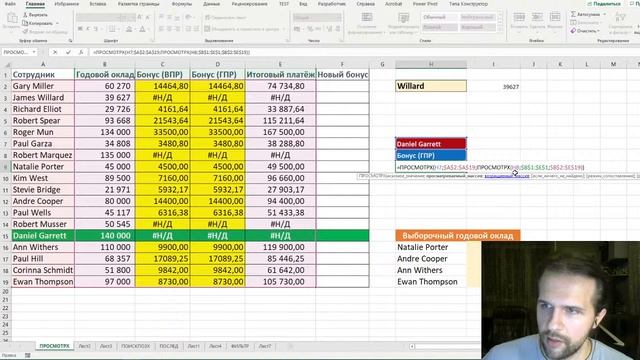Click horizontal scrollbar left arrow

[412, 347]
